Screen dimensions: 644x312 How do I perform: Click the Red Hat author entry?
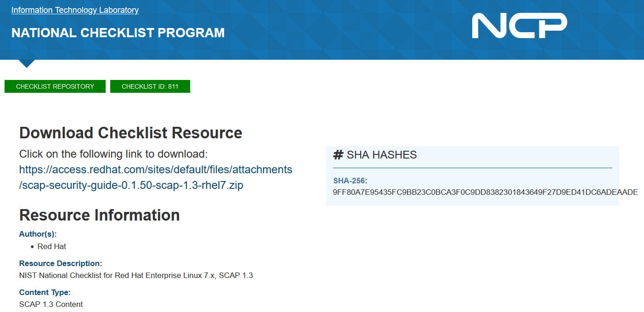click(52, 247)
